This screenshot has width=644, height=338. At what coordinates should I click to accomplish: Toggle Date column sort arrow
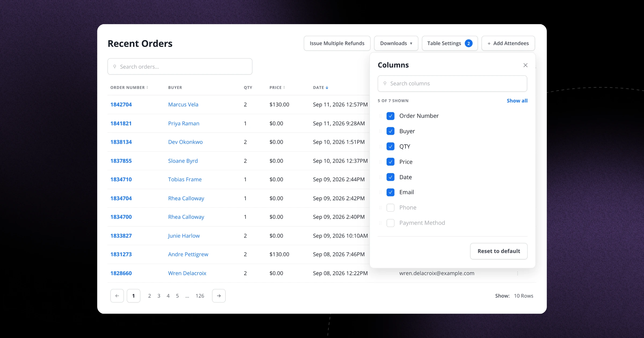[x=327, y=87]
